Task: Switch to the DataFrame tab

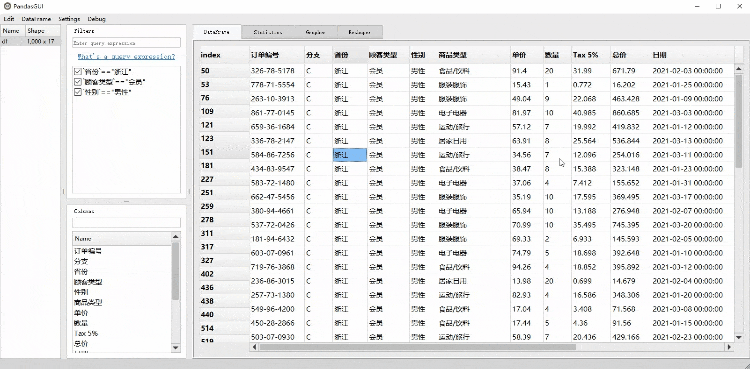Action: click(x=217, y=33)
